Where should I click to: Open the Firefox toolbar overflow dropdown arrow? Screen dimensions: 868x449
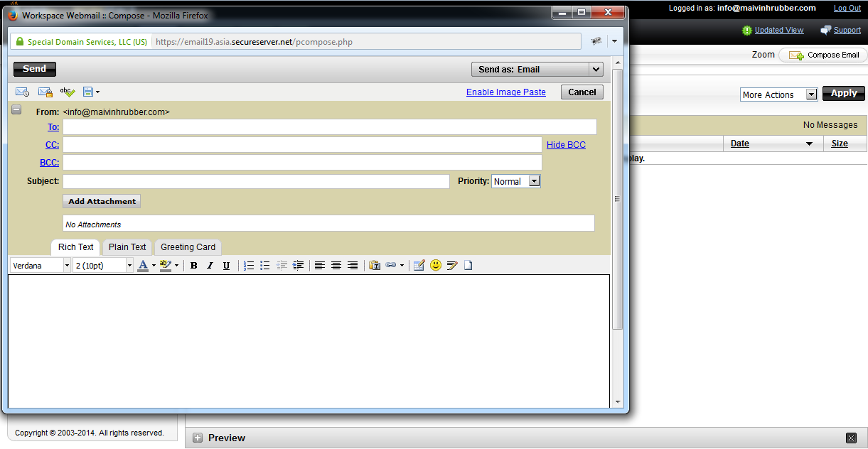[614, 42]
